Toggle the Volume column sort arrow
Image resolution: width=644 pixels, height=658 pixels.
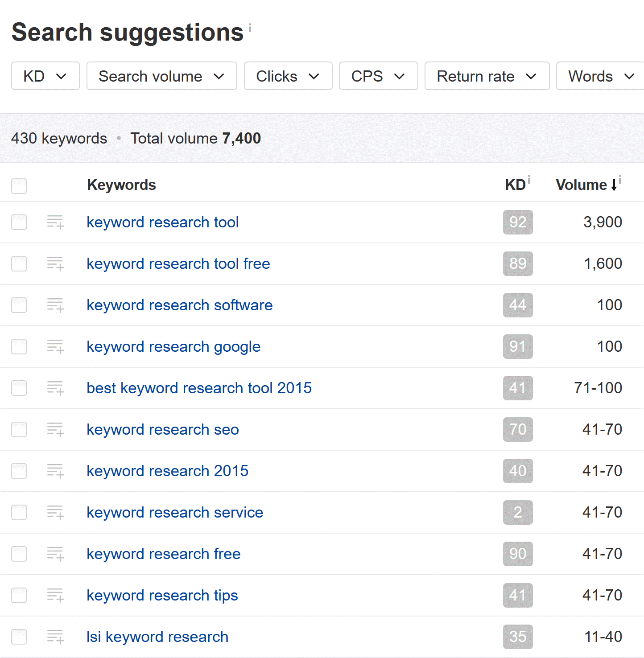[x=614, y=185]
